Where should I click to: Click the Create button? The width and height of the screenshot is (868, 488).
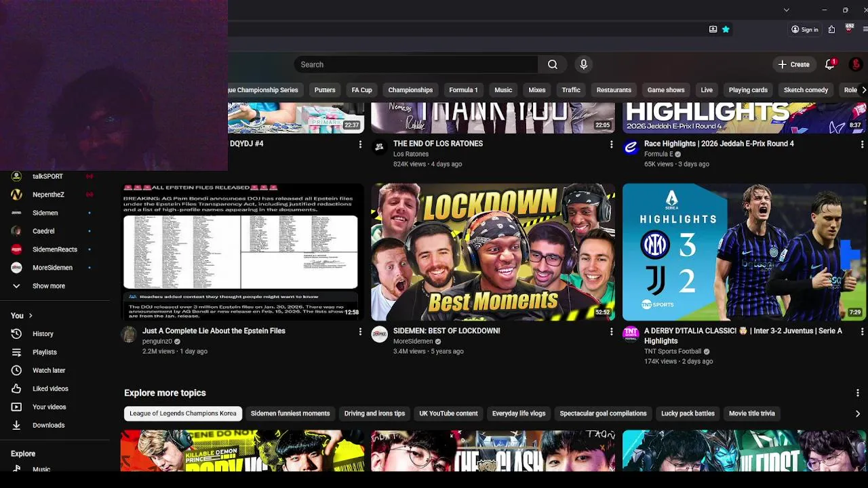793,64
